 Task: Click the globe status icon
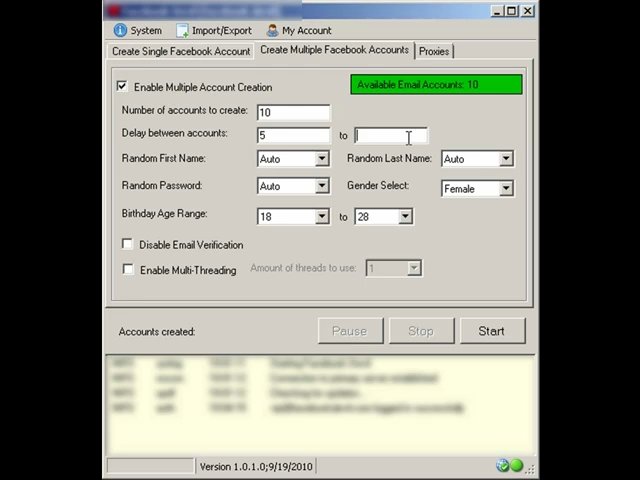(x=502, y=465)
